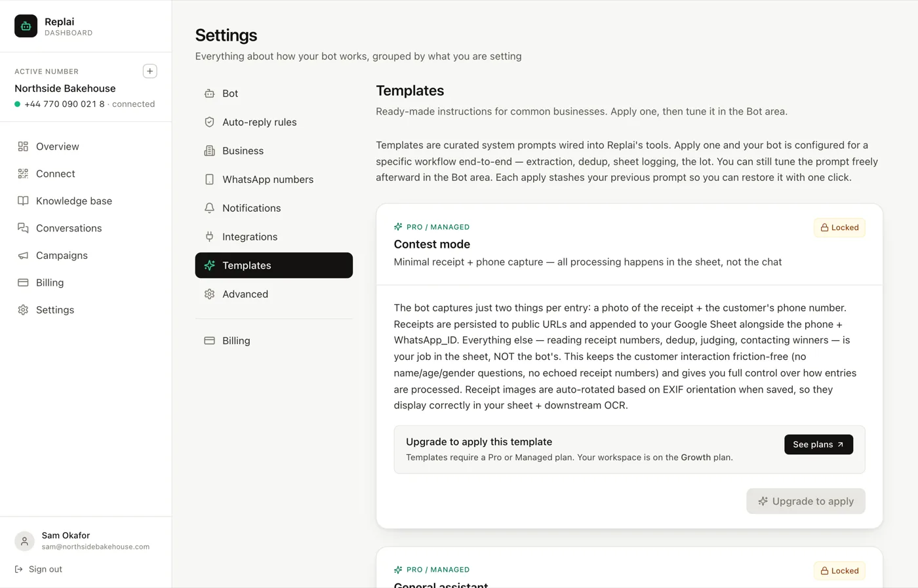918x588 pixels.
Task: Open Campaigns page
Action: 86,256
